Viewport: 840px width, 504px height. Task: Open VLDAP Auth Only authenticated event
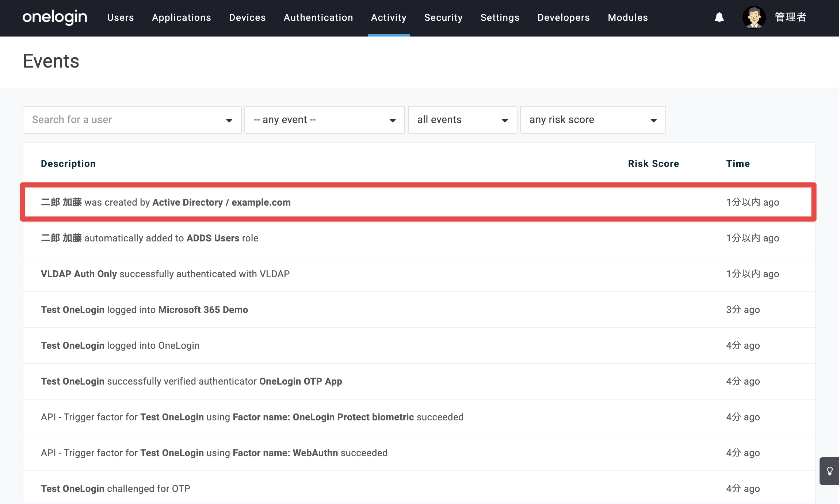pyautogui.click(x=419, y=274)
